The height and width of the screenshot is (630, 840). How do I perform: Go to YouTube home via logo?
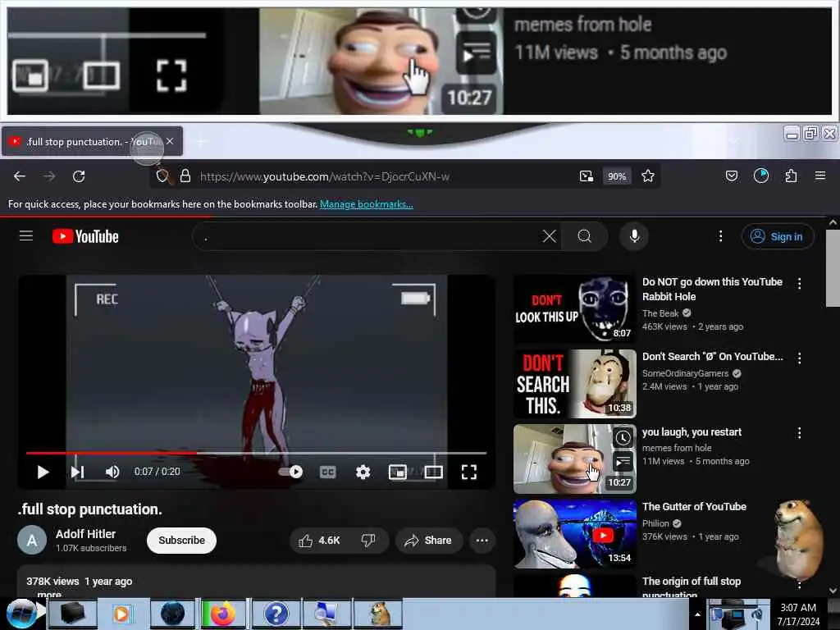pyautogui.click(x=85, y=236)
